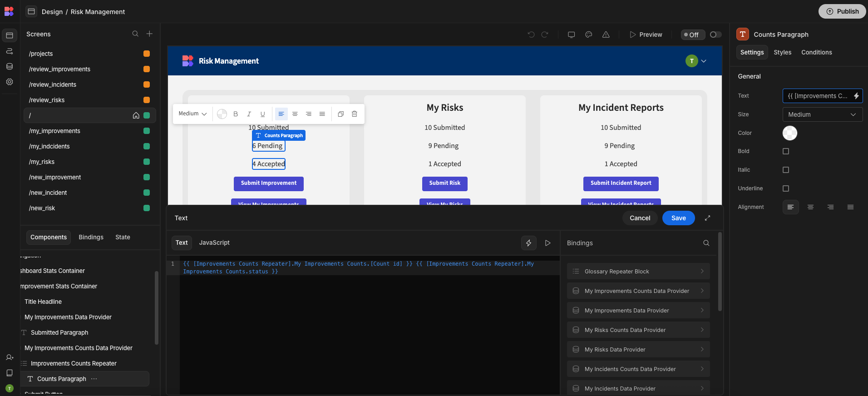
Task: Open Medium size dropdown in floating toolbar
Action: (192, 114)
